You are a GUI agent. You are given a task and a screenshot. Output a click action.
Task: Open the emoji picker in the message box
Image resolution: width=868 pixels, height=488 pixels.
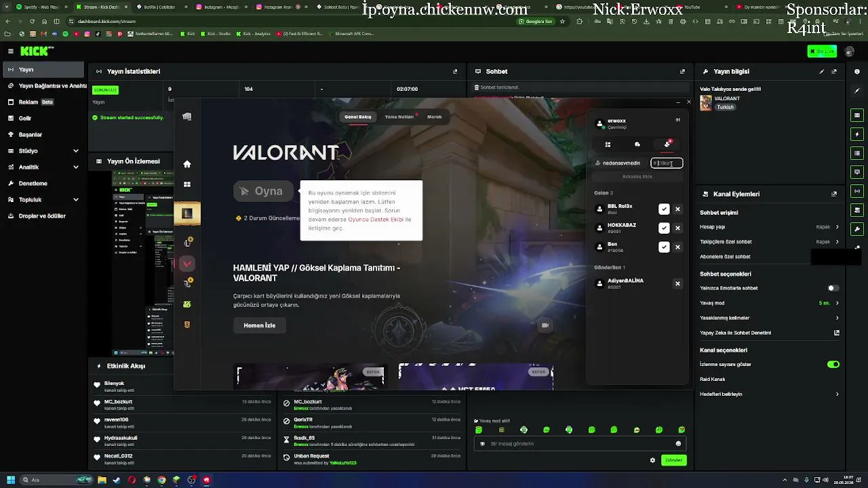pos(678,444)
